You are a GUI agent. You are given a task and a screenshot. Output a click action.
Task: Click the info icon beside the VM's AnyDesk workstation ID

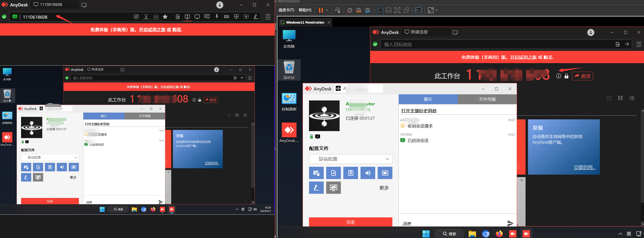(x=558, y=76)
